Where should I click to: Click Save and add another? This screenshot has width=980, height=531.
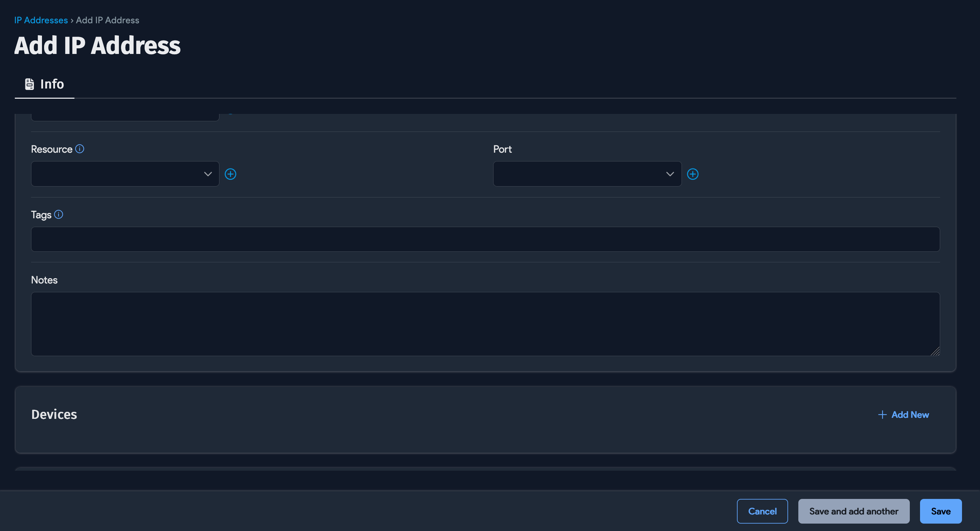click(853, 511)
